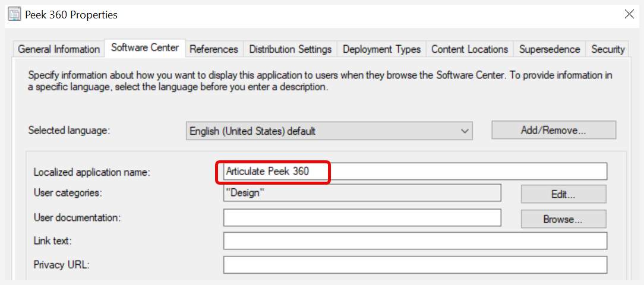This screenshot has height=285, width=644.
Task: Select the Software Center tab
Action: pyautogui.click(x=145, y=47)
